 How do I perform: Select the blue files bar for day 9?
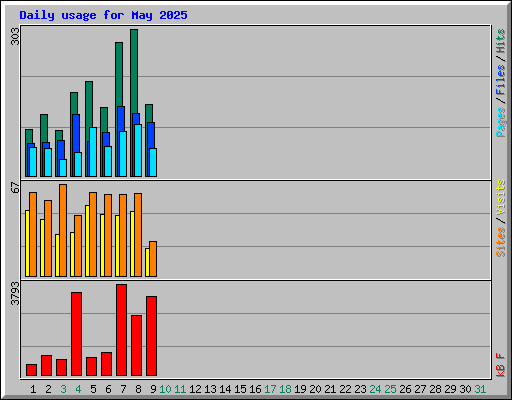pyautogui.click(x=151, y=135)
